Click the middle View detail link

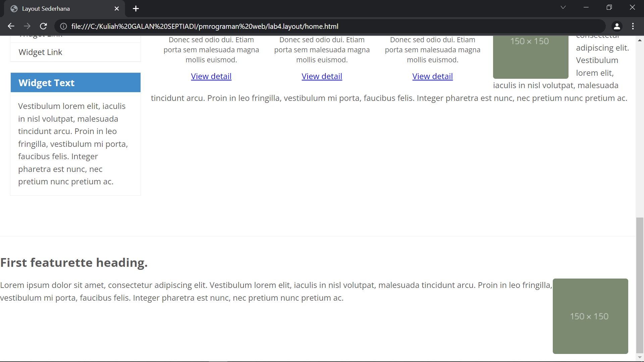(x=322, y=76)
